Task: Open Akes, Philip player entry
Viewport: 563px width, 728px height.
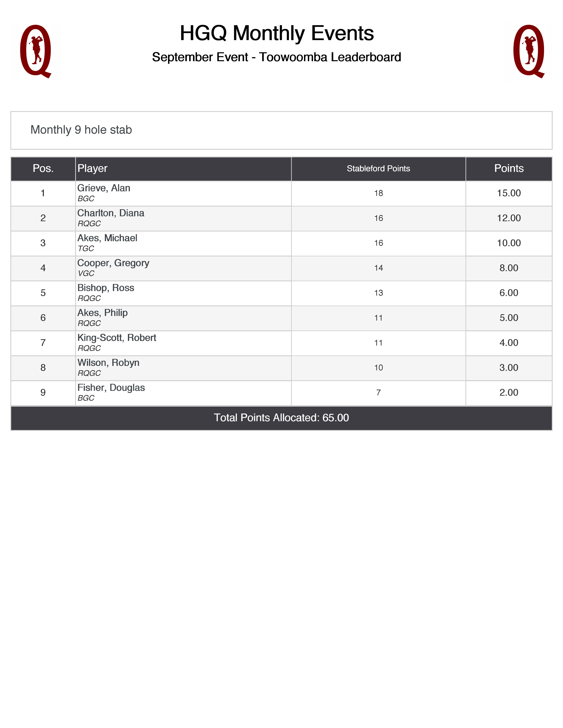Action: click(x=102, y=313)
